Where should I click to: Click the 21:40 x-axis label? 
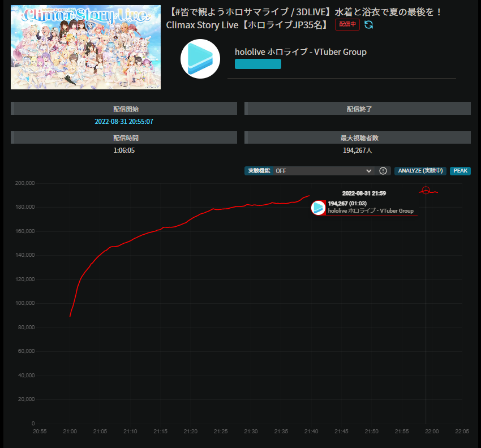pyautogui.click(x=311, y=432)
